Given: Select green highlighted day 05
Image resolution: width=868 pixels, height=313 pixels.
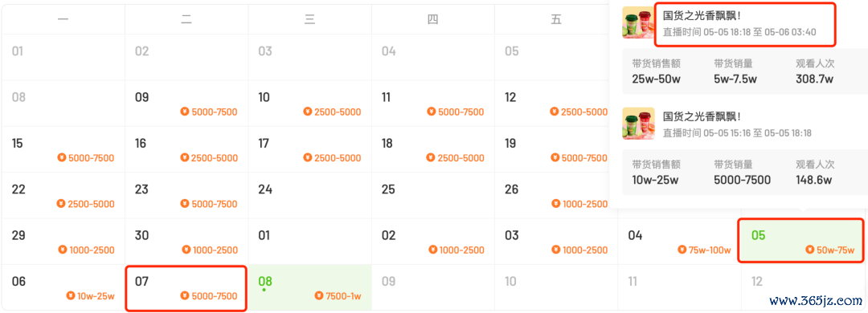Looking at the screenshot, I should point(800,241).
